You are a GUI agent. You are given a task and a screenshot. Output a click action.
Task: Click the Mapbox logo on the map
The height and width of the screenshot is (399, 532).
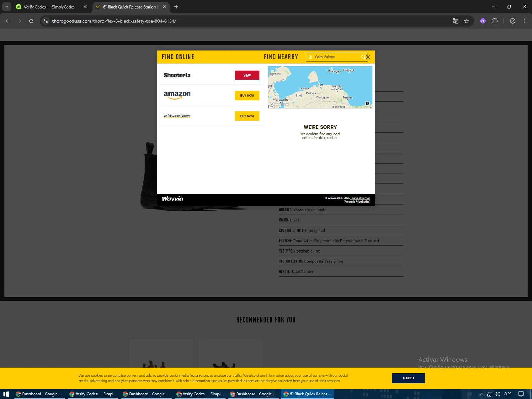(279, 104)
